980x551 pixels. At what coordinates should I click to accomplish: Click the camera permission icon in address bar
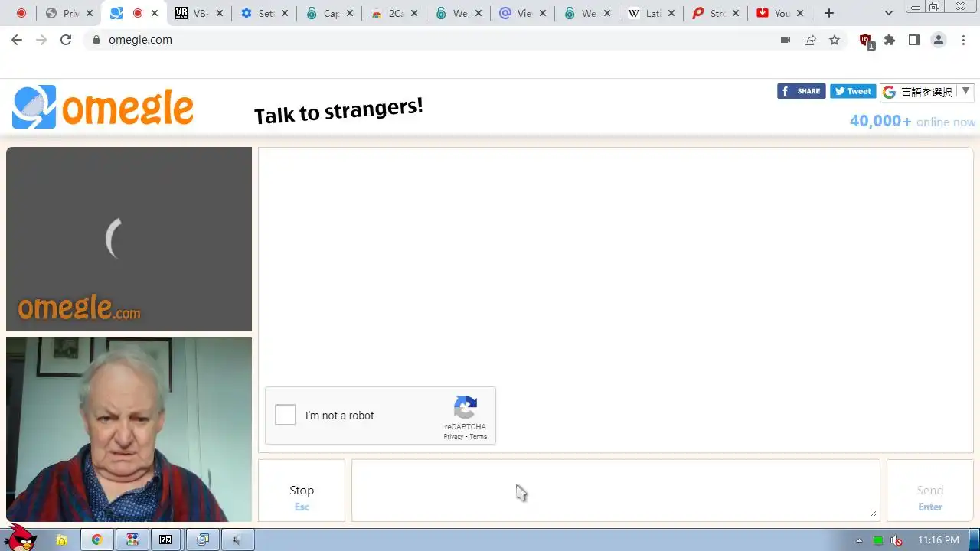(786, 40)
